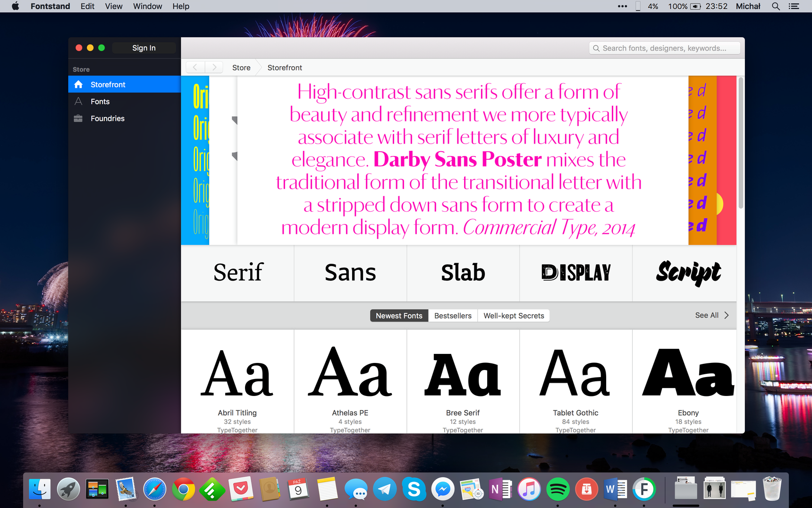Viewport: 812px width, 508px height.
Task: Open Notes app in the dock
Action: (328, 489)
